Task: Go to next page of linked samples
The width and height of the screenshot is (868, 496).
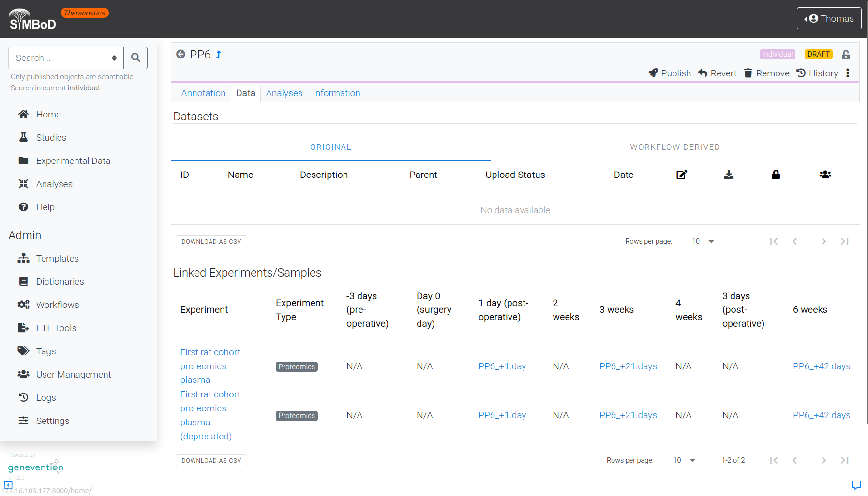Action: coord(823,460)
